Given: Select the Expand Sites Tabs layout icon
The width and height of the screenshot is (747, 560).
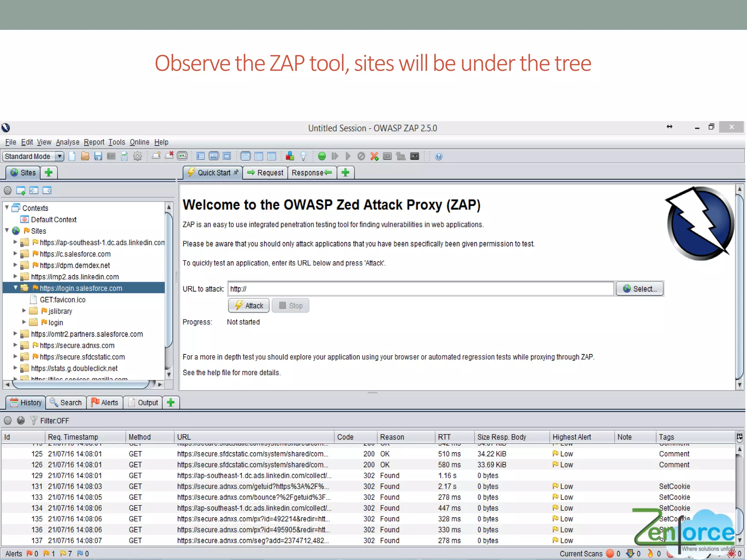Looking at the screenshot, I should [x=201, y=156].
